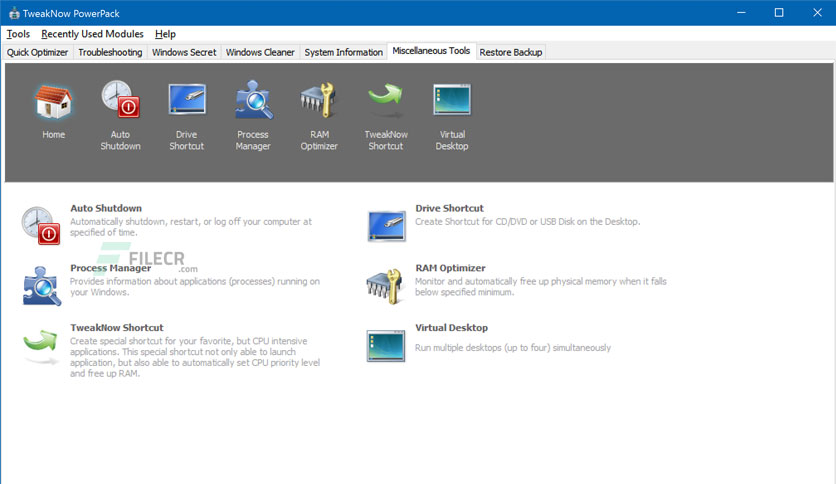Click 'Create Shortcut for CD/DVD or USB' description
This screenshot has width=836, height=484.
[528, 222]
